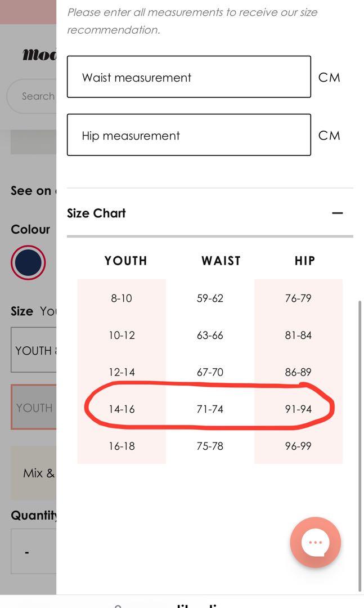364x608 pixels.
Task: Decrease quantity with the minus button
Action: click(x=27, y=552)
